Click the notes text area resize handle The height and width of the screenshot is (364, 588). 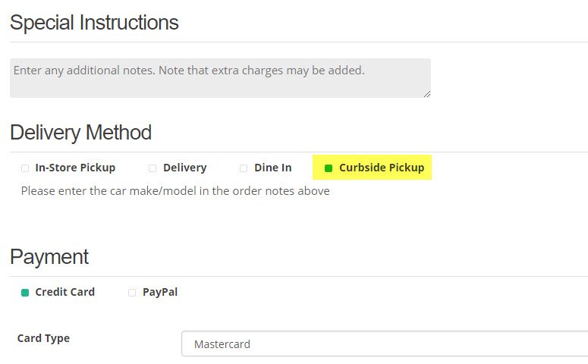point(427,94)
